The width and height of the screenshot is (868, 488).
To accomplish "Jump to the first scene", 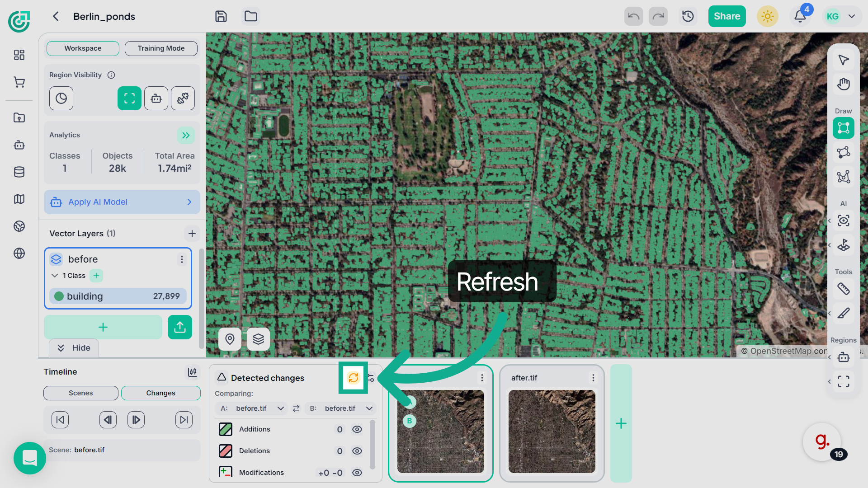I will pos(60,420).
